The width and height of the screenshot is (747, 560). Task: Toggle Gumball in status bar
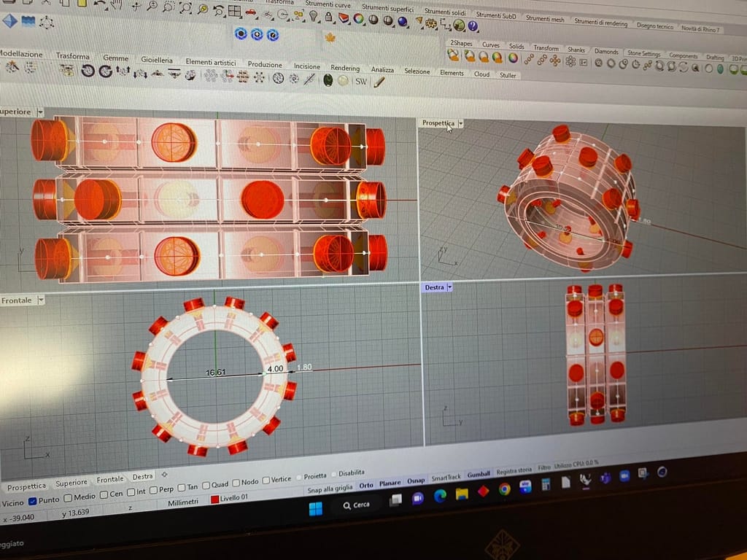click(x=479, y=474)
